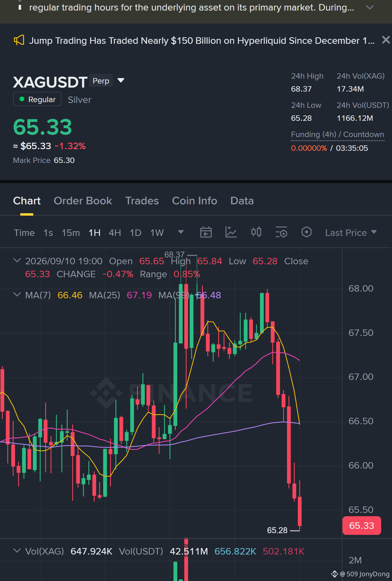Image resolution: width=392 pixels, height=581 pixels.
Task: Open the XAGUSDT pair selector arrow
Action: pos(121,80)
